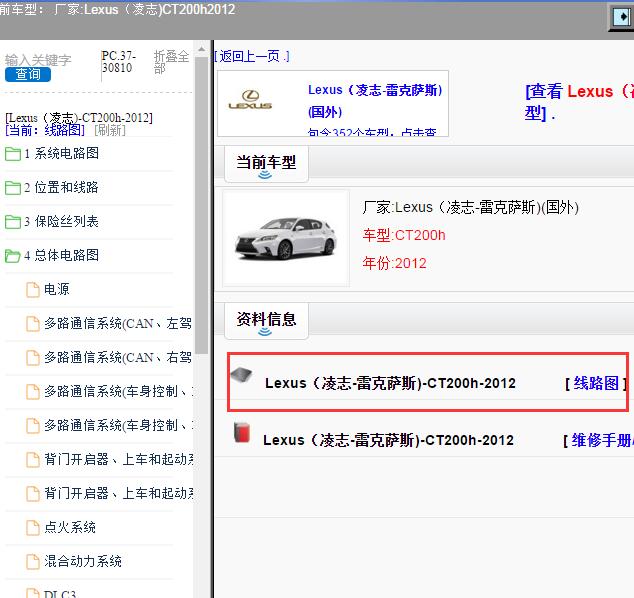This screenshot has height=598, width=634.
Task: Click the 资料信息 section tab
Action: [266, 320]
